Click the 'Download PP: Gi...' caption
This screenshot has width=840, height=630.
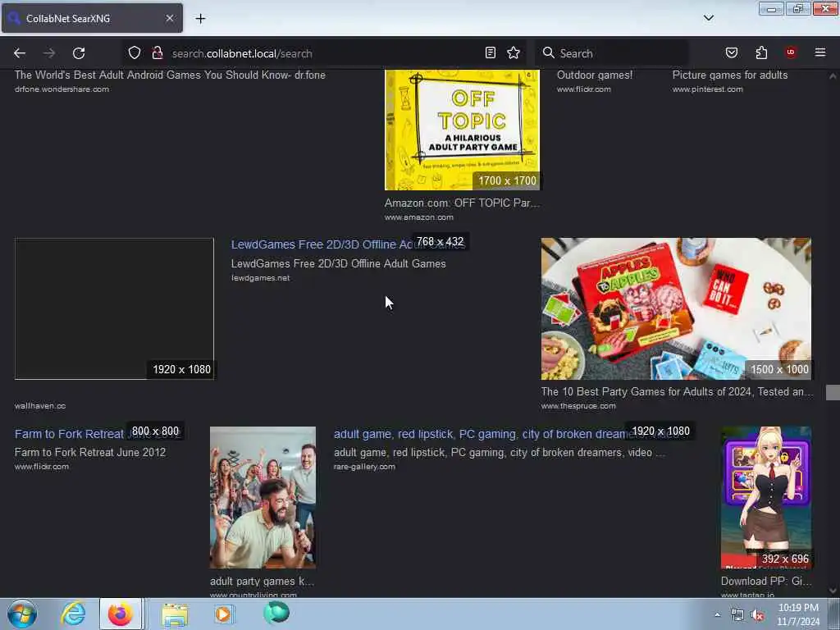pos(766,582)
